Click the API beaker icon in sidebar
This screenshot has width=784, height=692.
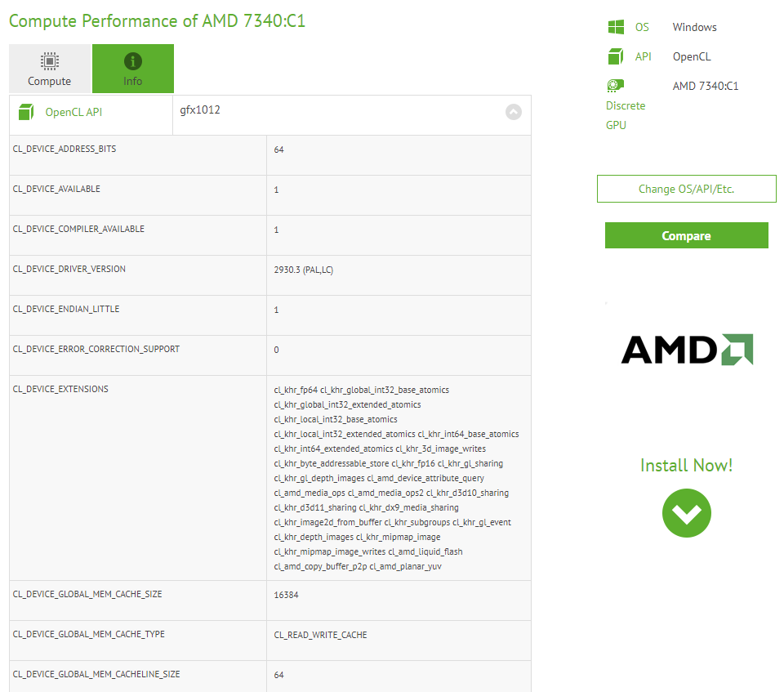click(x=616, y=56)
